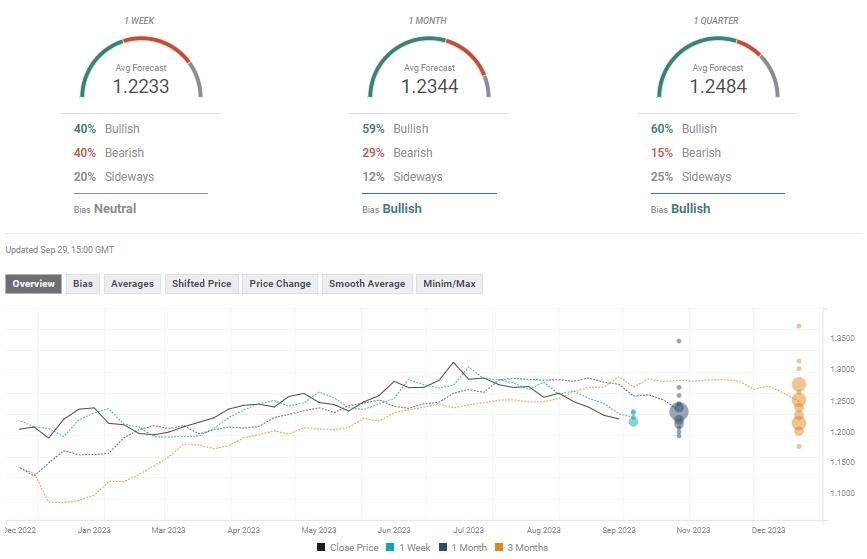Open the Bias tab

83,284
